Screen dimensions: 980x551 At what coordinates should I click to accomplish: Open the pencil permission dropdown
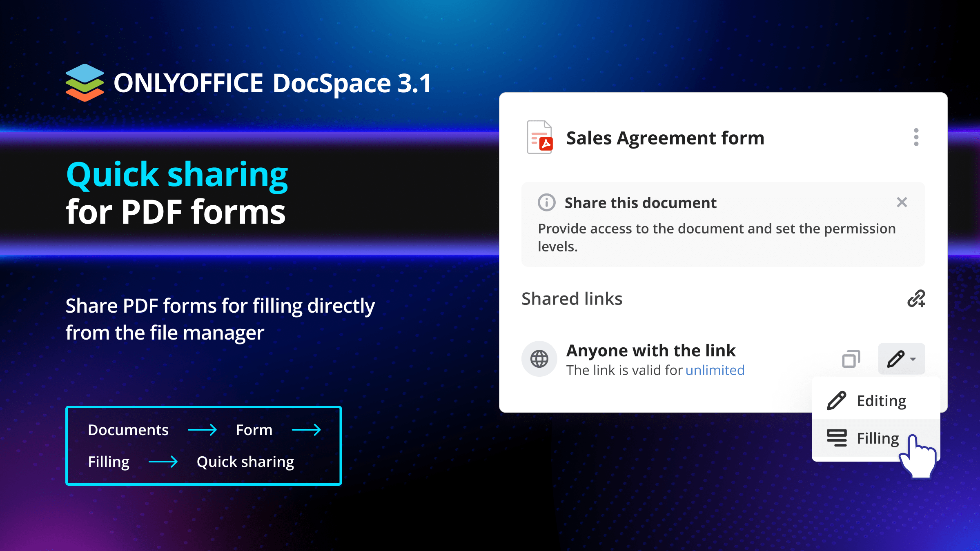click(x=896, y=359)
